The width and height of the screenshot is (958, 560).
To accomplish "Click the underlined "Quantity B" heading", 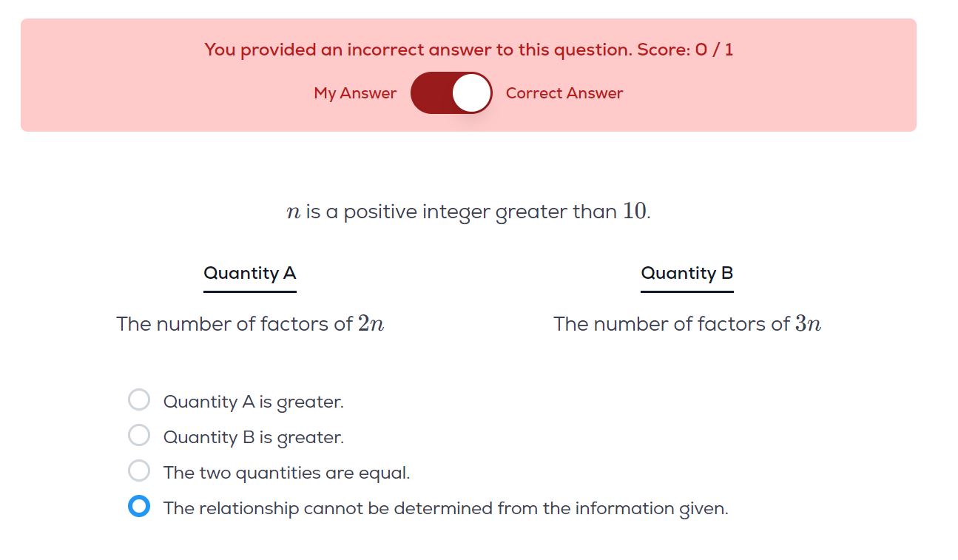I will coord(687,273).
